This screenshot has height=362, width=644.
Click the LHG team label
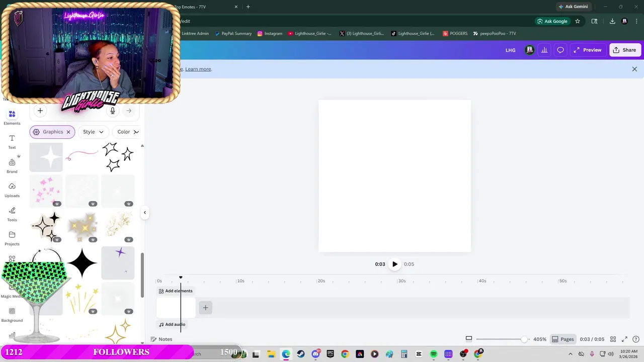pos(510,50)
